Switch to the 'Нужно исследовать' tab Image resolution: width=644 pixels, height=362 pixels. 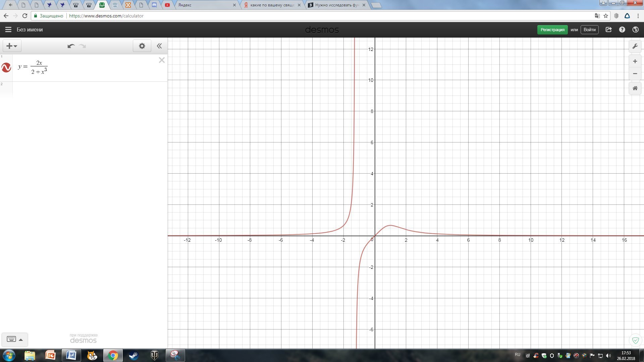tap(336, 5)
